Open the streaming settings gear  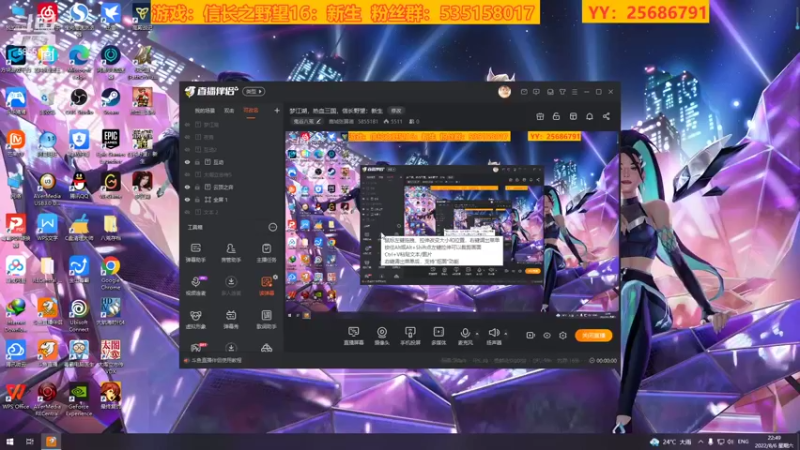(563, 335)
